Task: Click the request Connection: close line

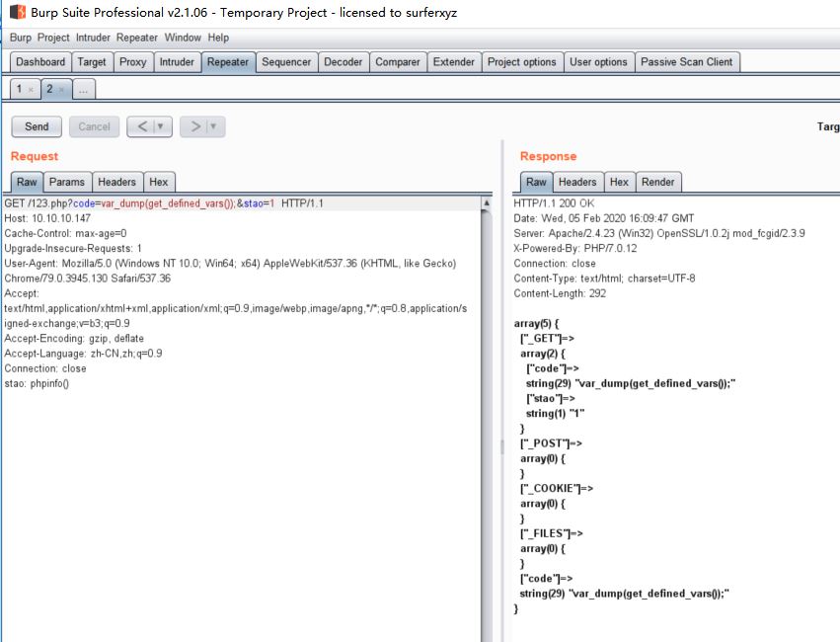Action: tap(45, 368)
